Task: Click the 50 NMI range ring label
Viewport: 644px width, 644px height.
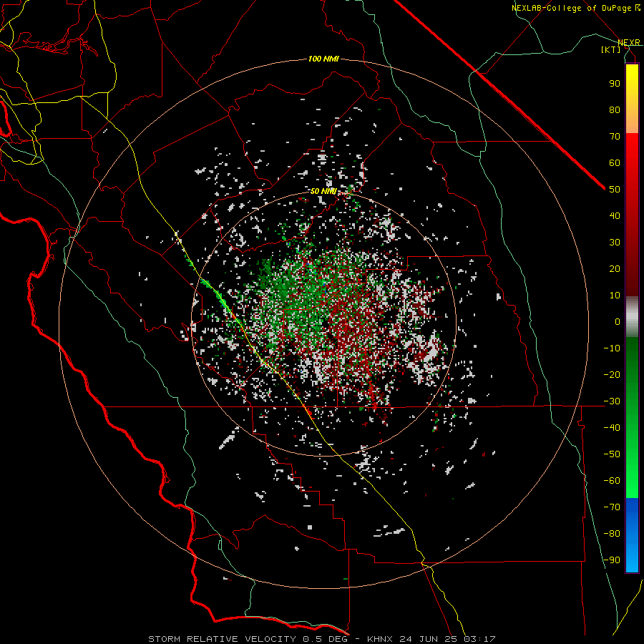Action: point(323,191)
